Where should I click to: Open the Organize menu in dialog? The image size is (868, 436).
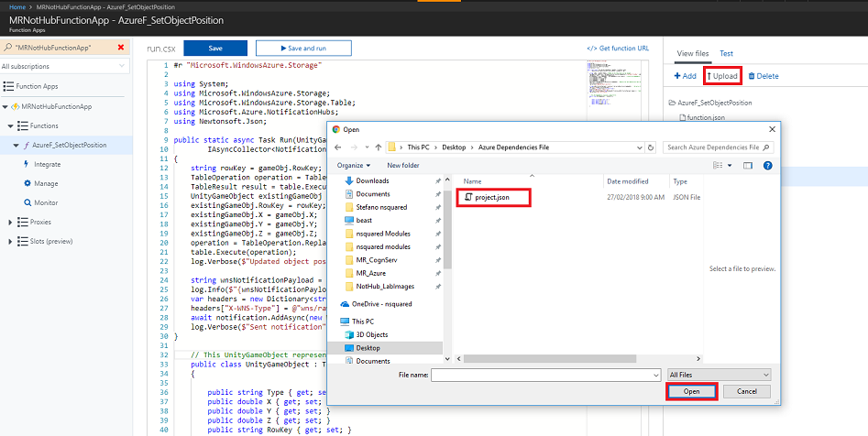pyautogui.click(x=353, y=165)
